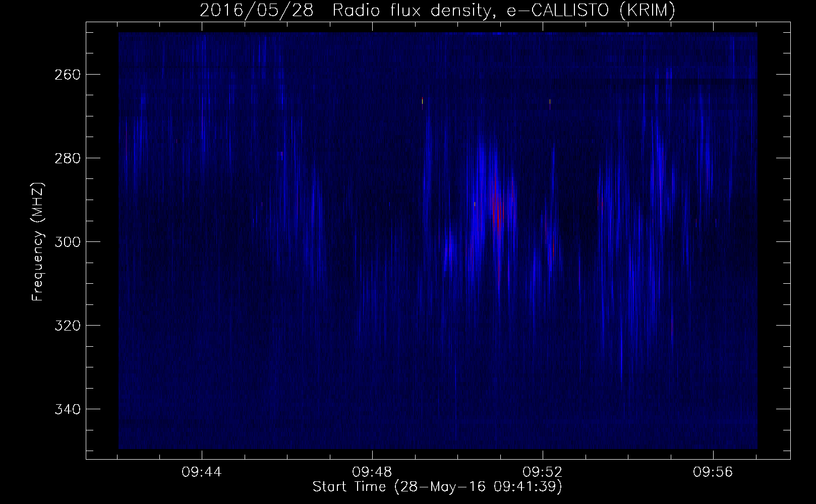Viewport: 816px width, 504px height.
Task: Click the 09:44 time tick label
Action: pyautogui.click(x=202, y=472)
